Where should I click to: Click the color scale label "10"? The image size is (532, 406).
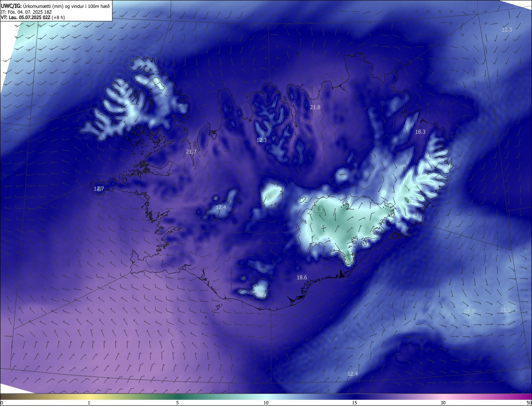266,403
